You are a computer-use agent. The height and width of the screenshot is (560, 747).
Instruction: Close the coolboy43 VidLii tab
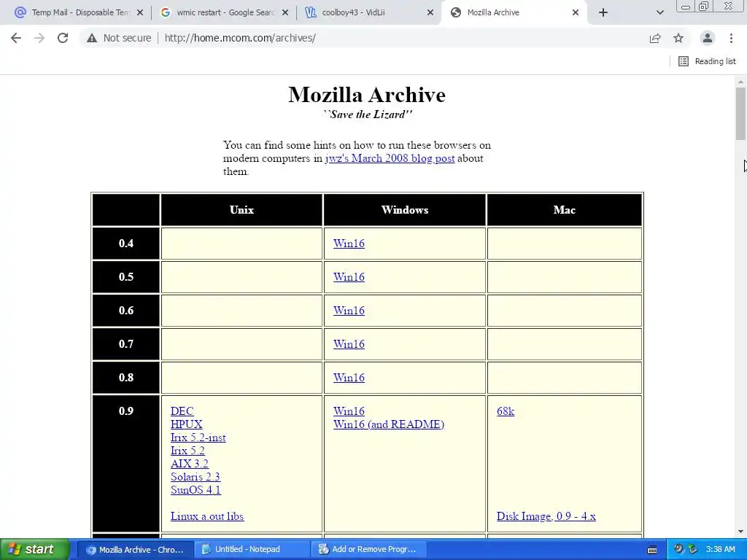point(430,12)
